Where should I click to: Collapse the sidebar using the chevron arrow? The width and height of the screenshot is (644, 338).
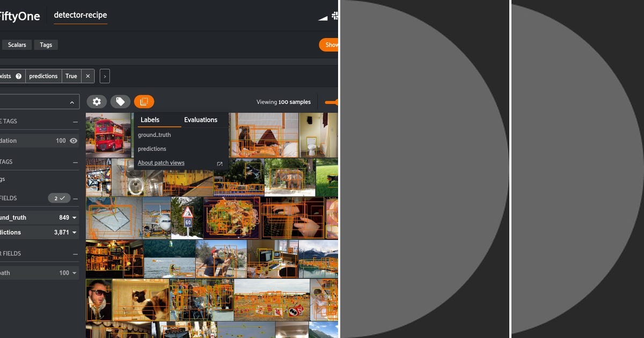[x=71, y=101]
